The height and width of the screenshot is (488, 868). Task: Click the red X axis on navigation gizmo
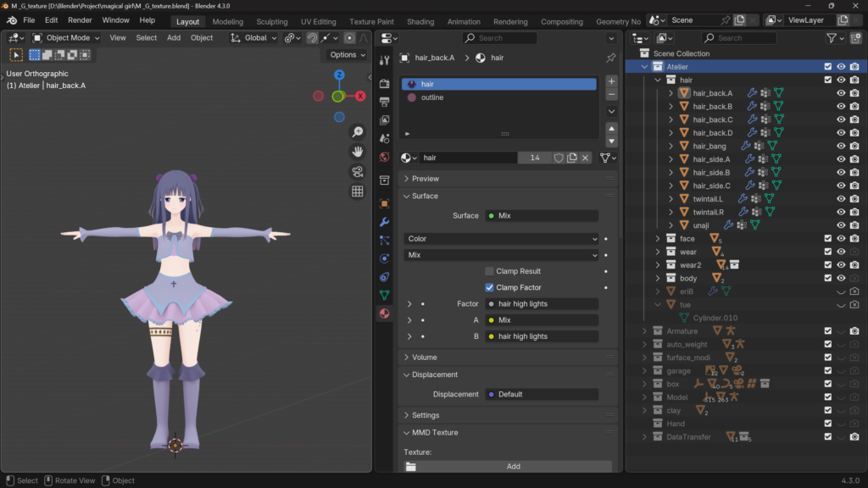point(360,96)
